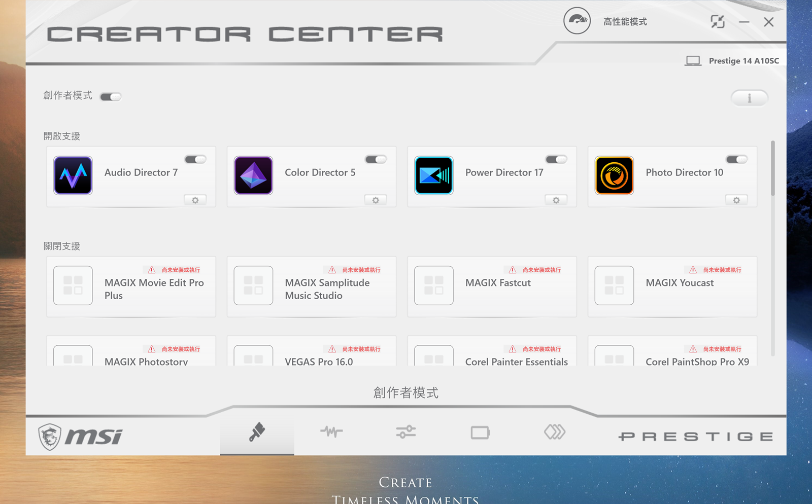812x504 pixels.
Task: Open Power Director 17 gear settings
Action: tap(556, 200)
